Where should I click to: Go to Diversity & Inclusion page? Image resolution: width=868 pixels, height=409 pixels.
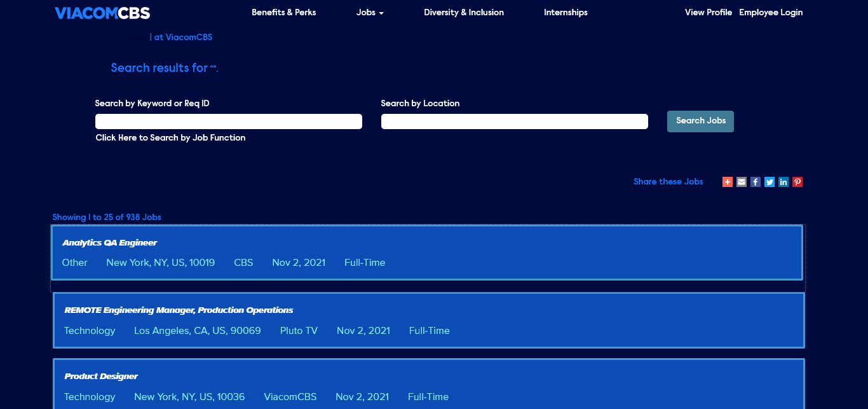click(464, 13)
